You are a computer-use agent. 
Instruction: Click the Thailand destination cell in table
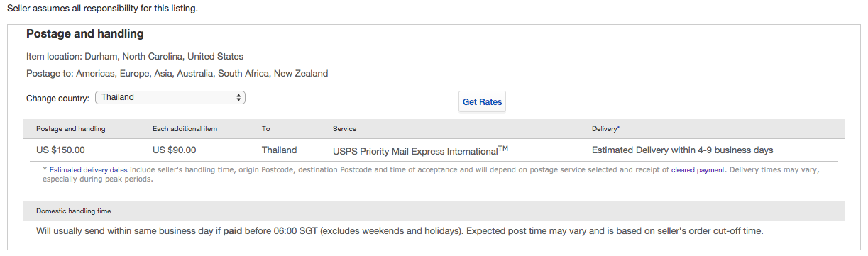(280, 150)
